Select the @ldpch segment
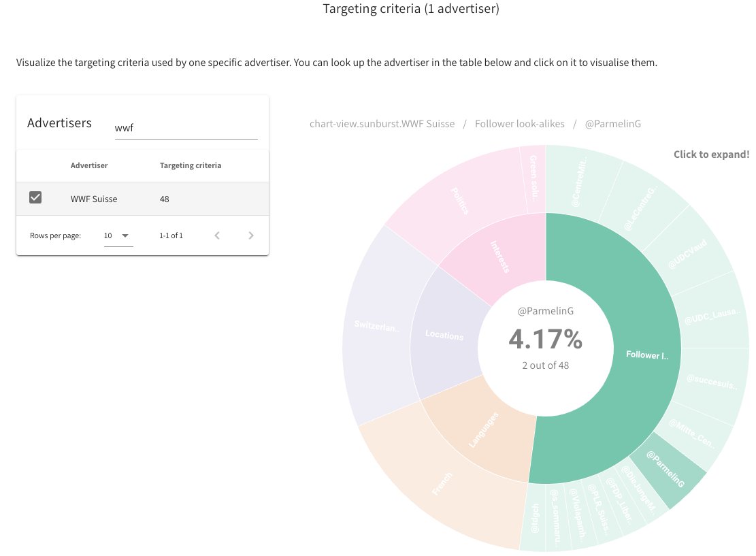 [x=534, y=517]
